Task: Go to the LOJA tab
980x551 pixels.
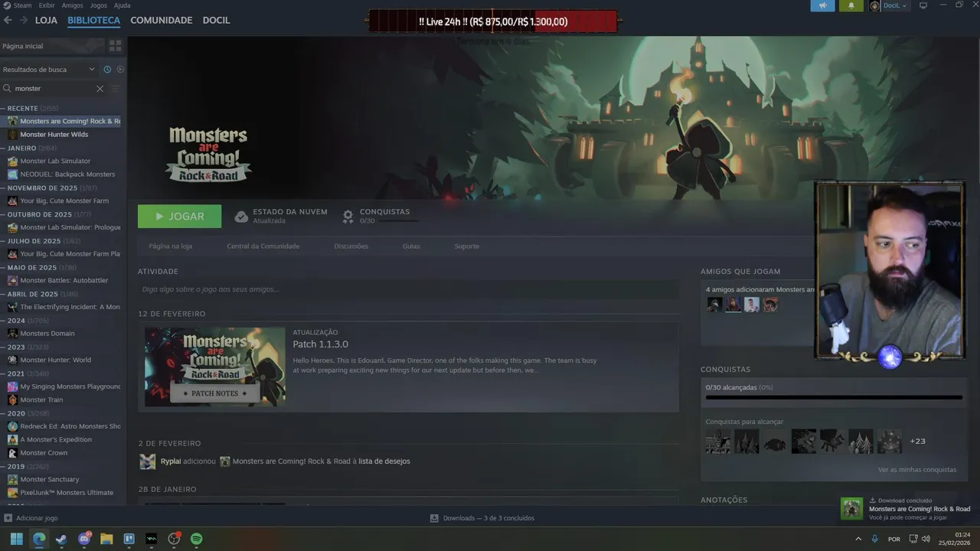Action: (46, 21)
